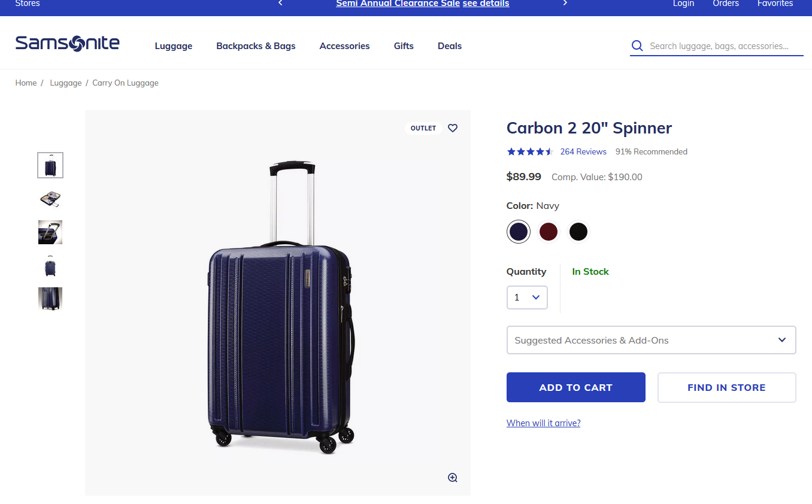Viewport: 812px width, 504px height.
Task: Choose the burgundy color swatch
Action: click(549, 232)
